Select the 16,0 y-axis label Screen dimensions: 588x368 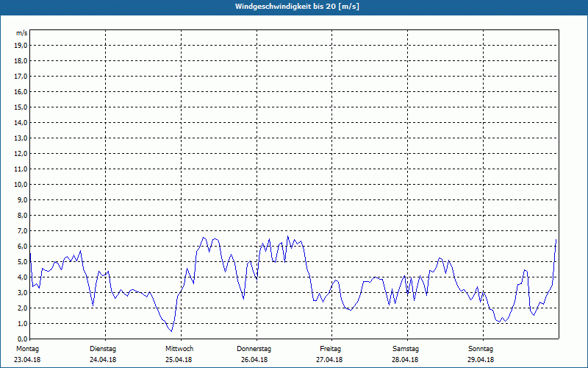tap(21, 91)
